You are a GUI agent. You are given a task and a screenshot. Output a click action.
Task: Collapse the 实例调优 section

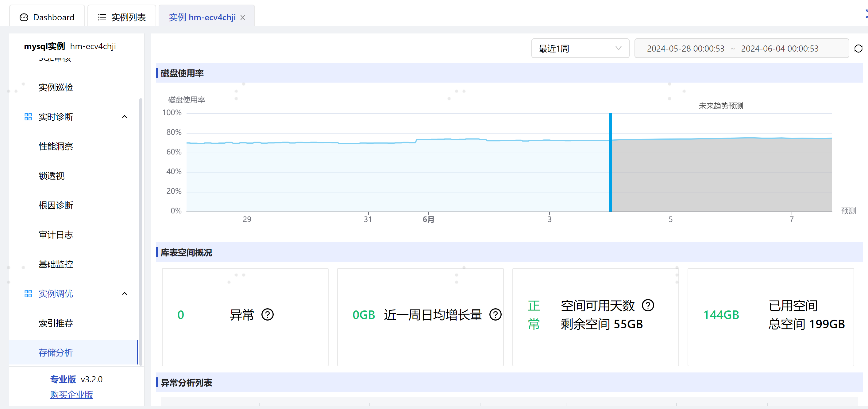coord(124,293)
